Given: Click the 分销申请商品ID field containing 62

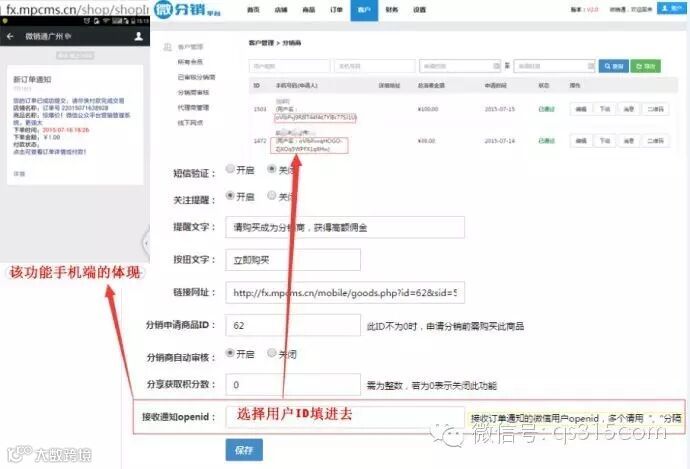Looking at the screenshot, I should click(293, 325).
